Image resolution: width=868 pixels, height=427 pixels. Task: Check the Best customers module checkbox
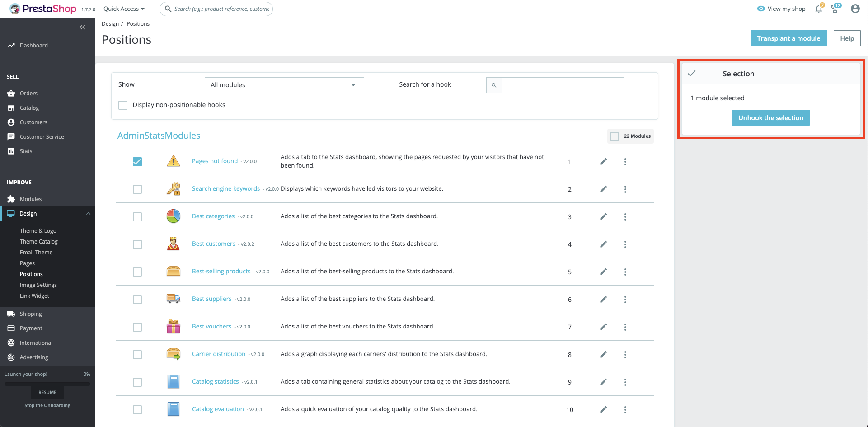(x=137, y=244)
